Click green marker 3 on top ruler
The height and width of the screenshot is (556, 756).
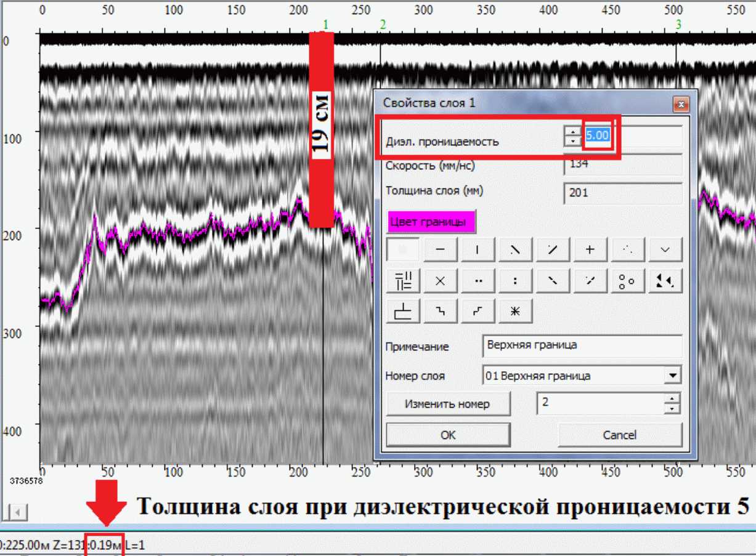point(678,25)
